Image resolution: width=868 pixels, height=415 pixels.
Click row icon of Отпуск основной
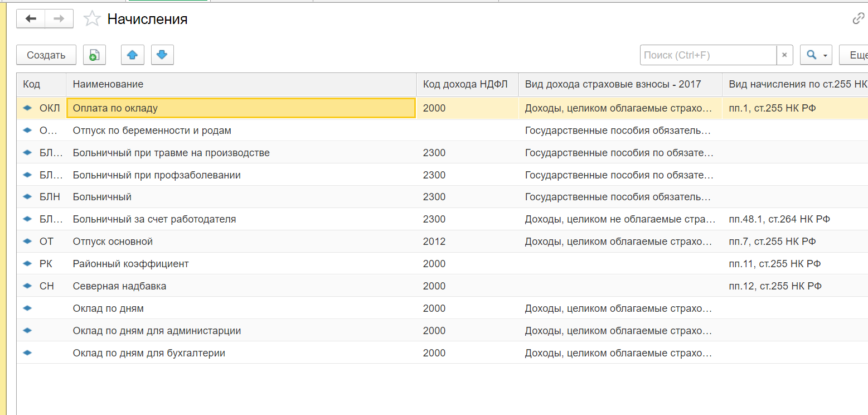click(x=27, y=242)
